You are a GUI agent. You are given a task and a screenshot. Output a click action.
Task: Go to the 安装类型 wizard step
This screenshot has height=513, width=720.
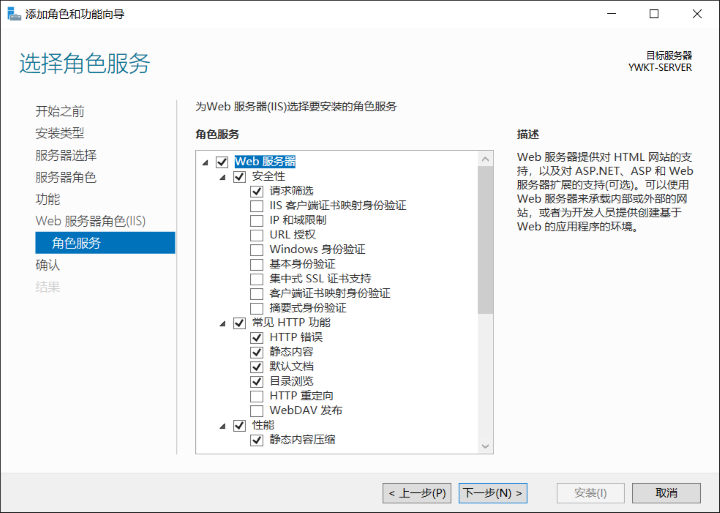tap(60, 133)
